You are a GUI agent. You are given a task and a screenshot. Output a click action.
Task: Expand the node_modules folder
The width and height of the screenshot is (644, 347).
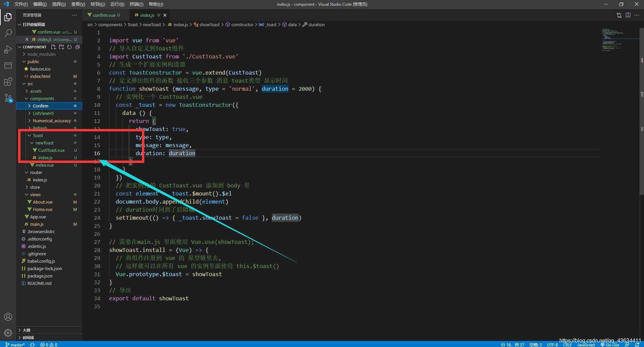[41, 54]
